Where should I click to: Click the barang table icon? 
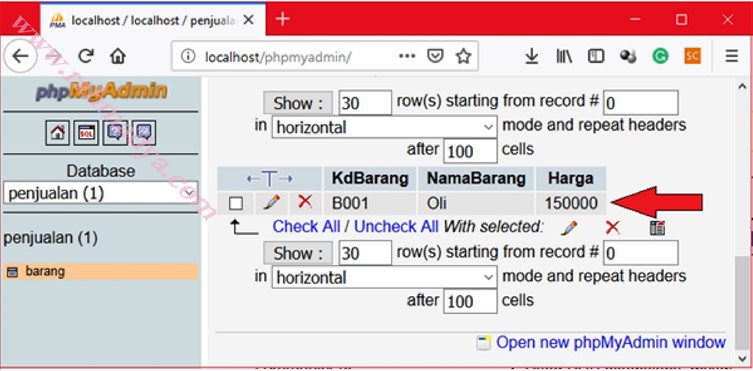[x=13, y=273]
